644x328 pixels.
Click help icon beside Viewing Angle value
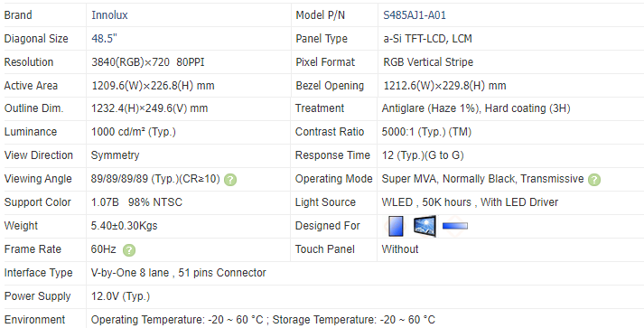(x=230, y=180)
